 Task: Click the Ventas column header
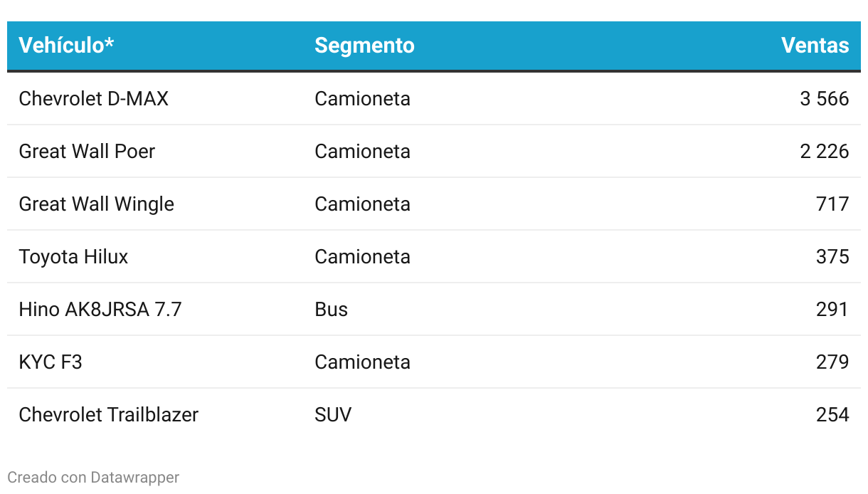tap(815, 46)
